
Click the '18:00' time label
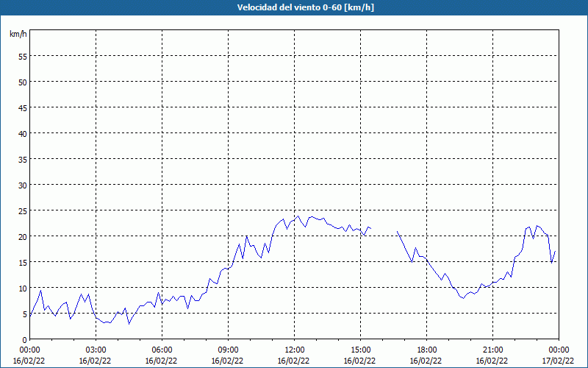point(426,350)
